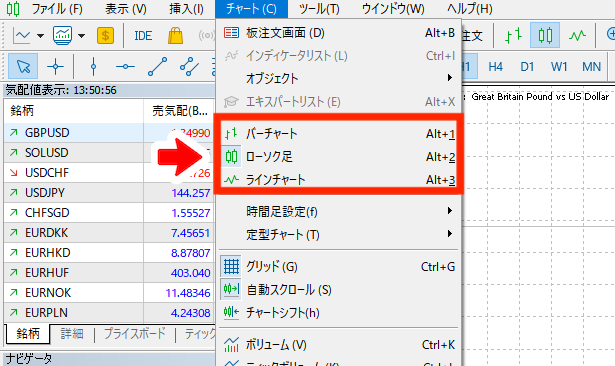Open 板注文画面 (D) menu entry
The image size is (615, 366).
pyautogui.click(x=339, y=33)
